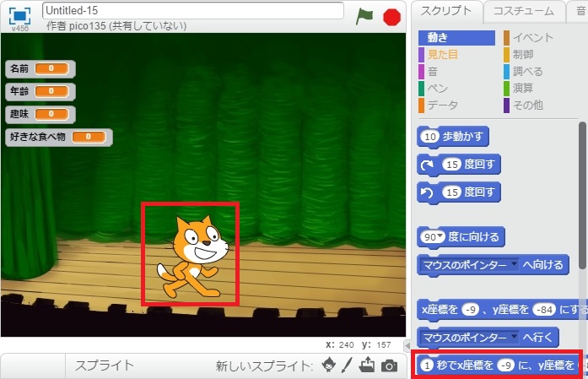Click the blocks palette vertical scrollbar
Screen dimensions: 588x379
pos(582,193)
